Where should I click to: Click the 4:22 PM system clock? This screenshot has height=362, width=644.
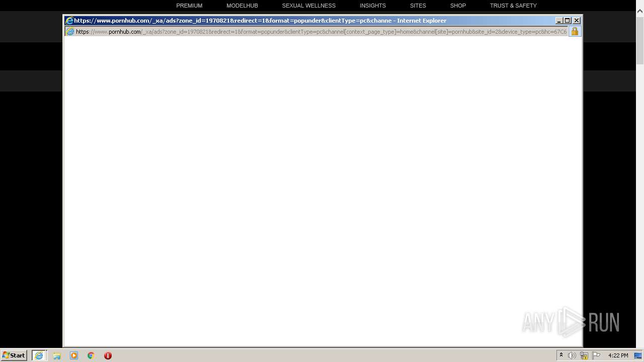618,355
